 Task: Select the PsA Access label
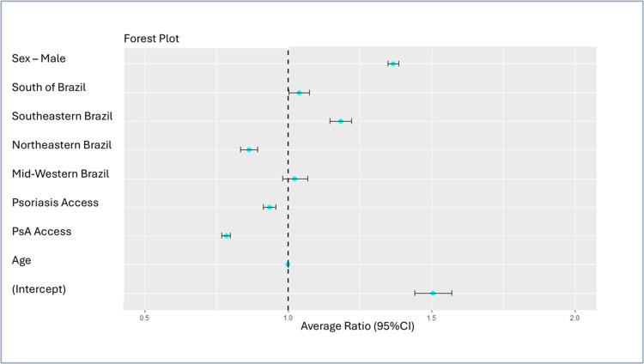[41, 232]
